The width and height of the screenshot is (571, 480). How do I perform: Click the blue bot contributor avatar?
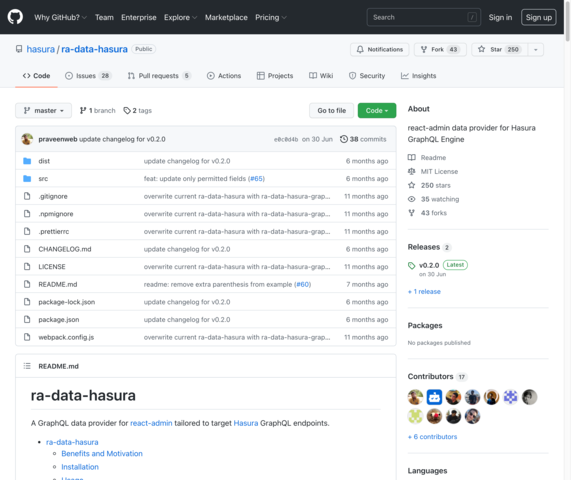[x=434, y=397]
